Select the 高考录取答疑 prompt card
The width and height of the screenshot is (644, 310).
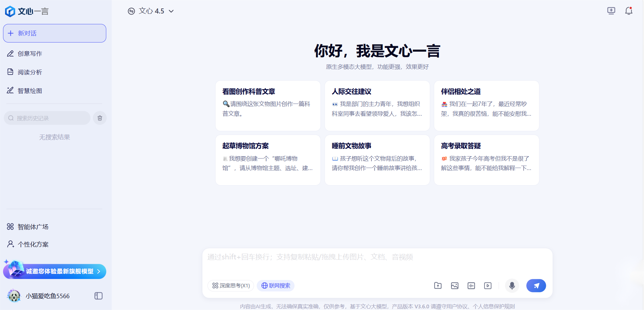click(486, 160)
